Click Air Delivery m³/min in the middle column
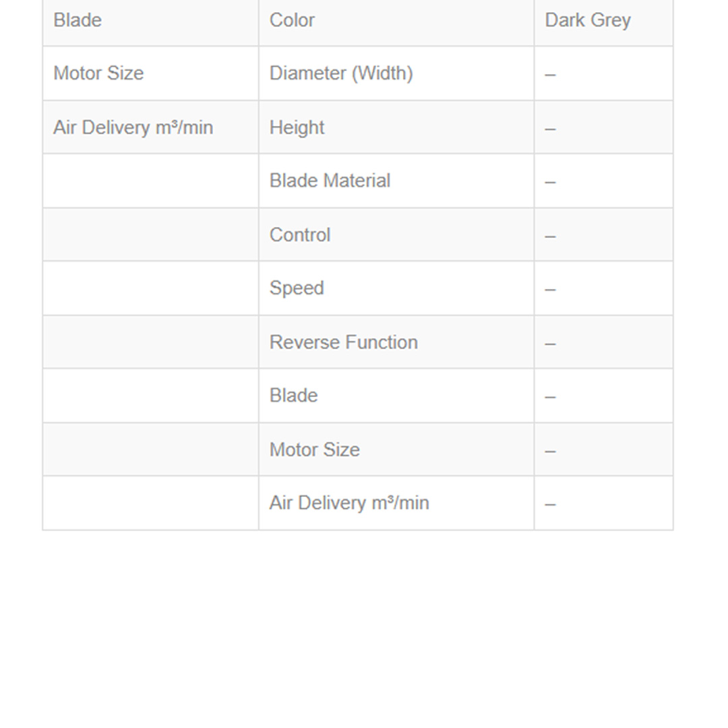Image resolution: width=728 pixels, height=728 pixels. 349,503
